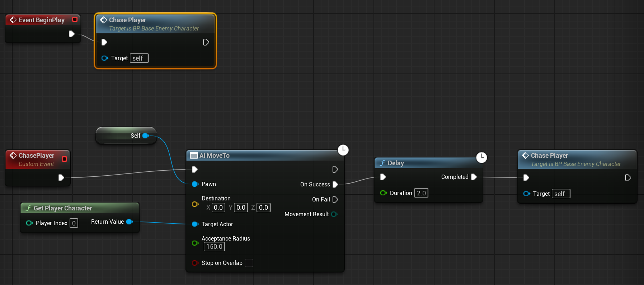Click ChasePlayer custom event delegate pin
The height and width of the screenshot is (285, 644).
pos(65,159)
